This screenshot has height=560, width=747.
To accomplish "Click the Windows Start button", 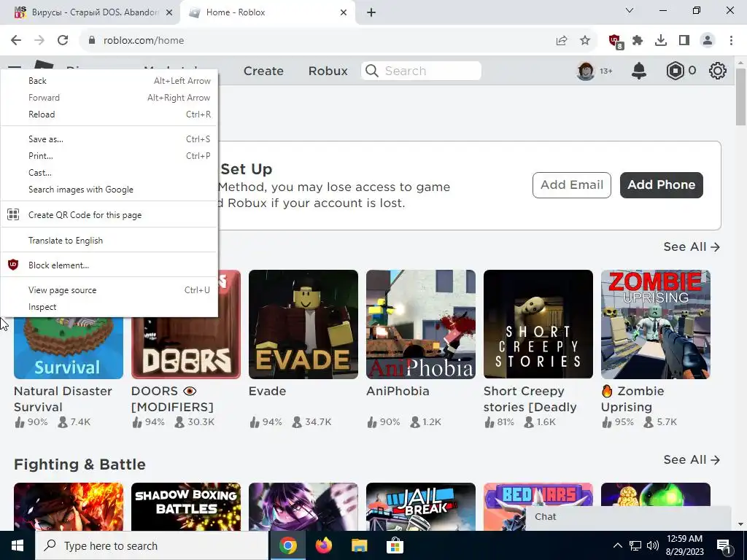I will click(x=18, y=545).
